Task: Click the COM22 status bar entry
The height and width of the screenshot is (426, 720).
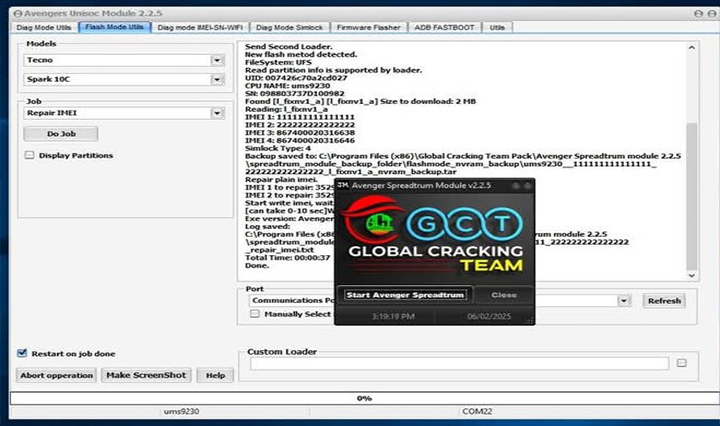Action: (x=477, y=411)
